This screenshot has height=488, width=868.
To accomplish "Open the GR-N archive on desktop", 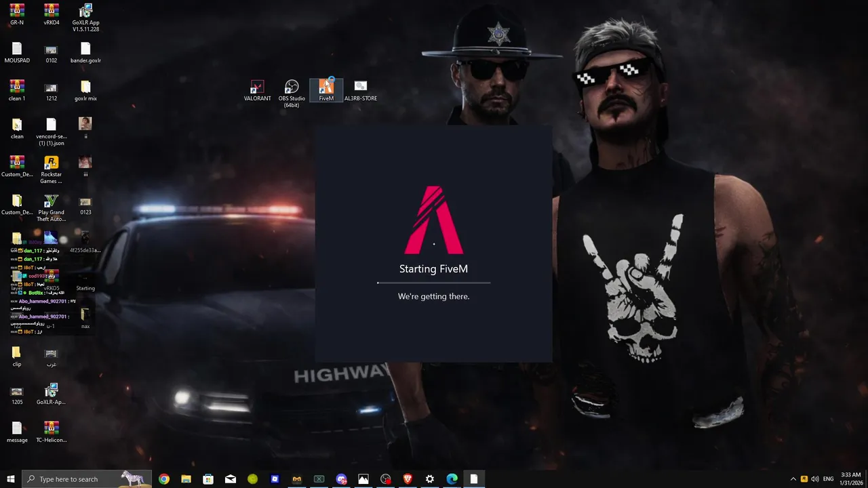I will tap(17, 15).
